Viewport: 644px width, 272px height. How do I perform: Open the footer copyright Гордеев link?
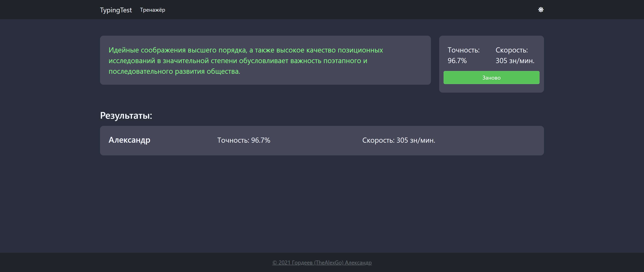tap(322, 263)
